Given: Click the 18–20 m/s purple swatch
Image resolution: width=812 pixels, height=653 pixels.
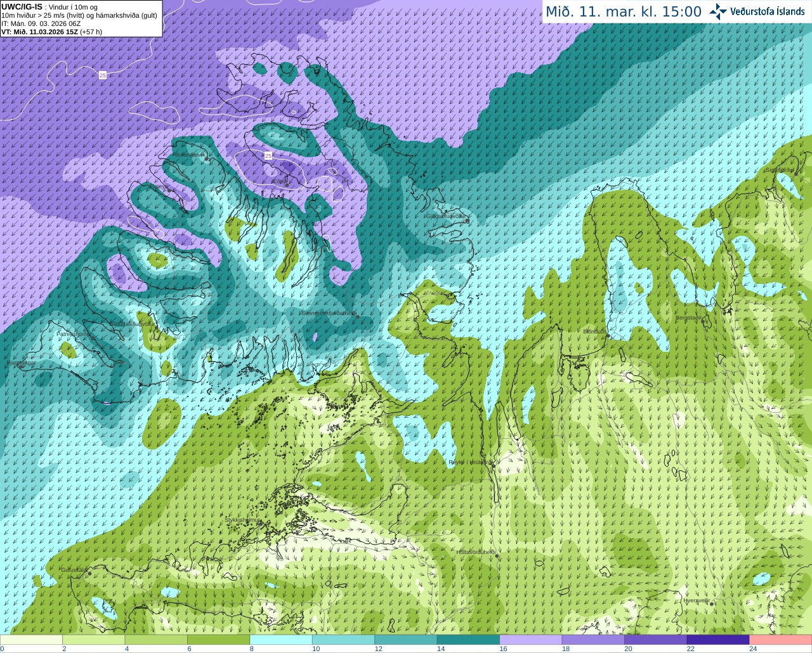Looking at the screenshot, I should [x=593, y=640].
